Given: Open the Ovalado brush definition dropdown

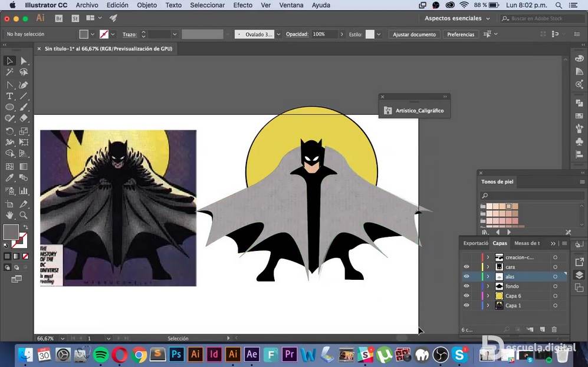Looking at the screenshot, I should (278, 34).
